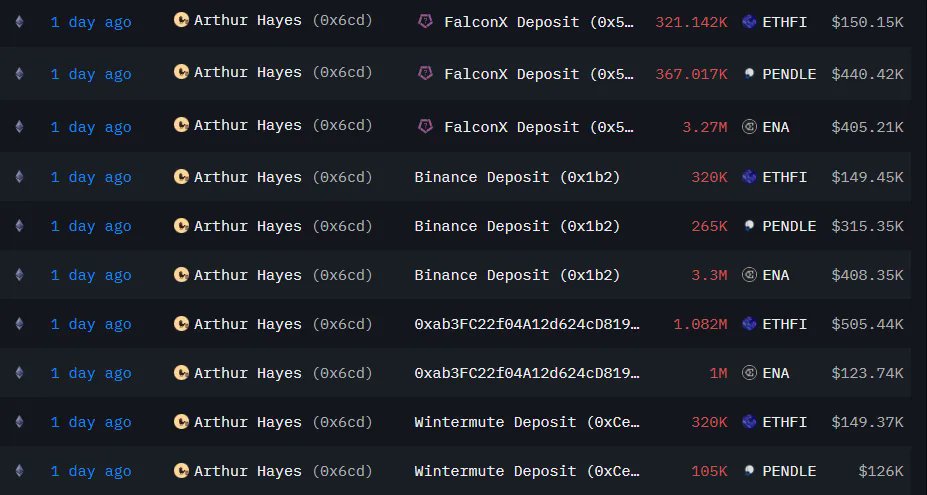Viewport: 927px width, 495px height.
Task: Click the 3.3M amount value
Action: pyautogui.click(x=709, y=275)
